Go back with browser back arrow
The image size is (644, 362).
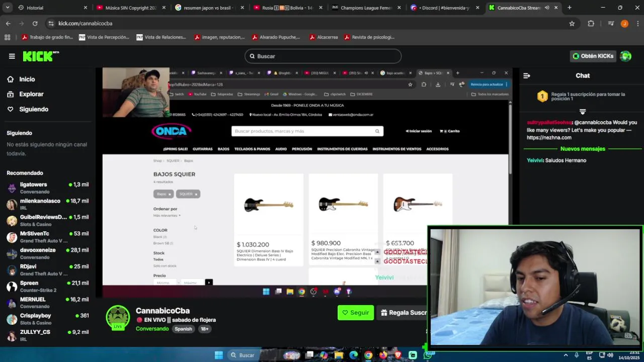click(x=8, y=24)
